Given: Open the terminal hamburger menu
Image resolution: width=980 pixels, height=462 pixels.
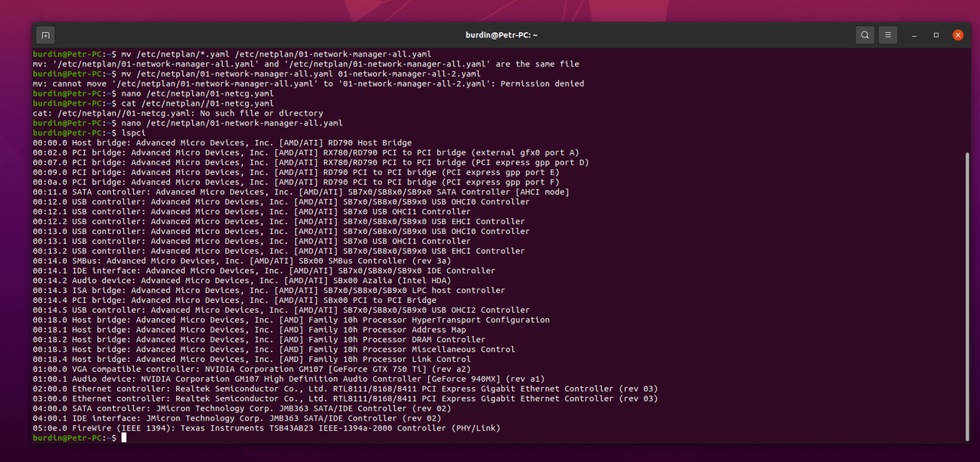Looking at the screenshot, I should pyautogui.click(x=887, y=35).
